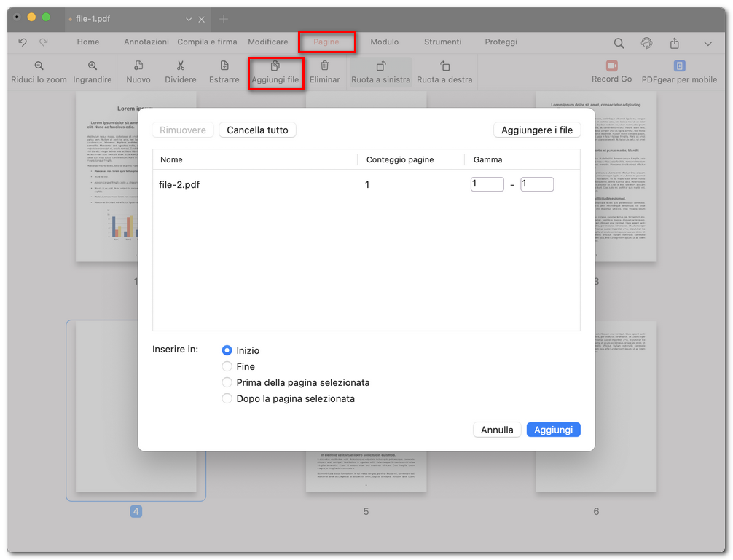733x560 pixels.
Task: Click the Eliminar trash icon
Action: coord(325,66)
